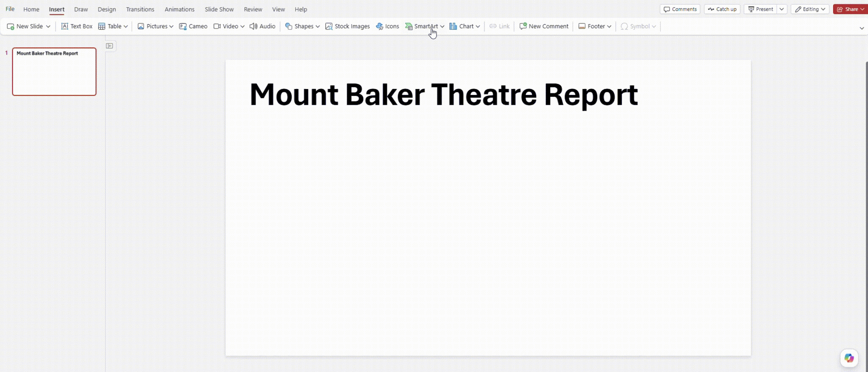The height and width of the screenshot is (372, 868).
Task: Click the Catch up button
Action: (x=722, y=9)
